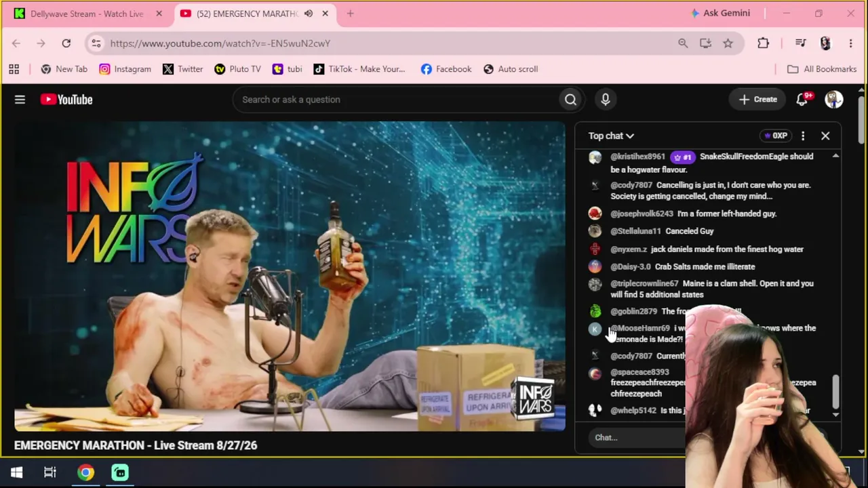
Task: Open the Windows Start menu
Action: (x=16, y=472)
